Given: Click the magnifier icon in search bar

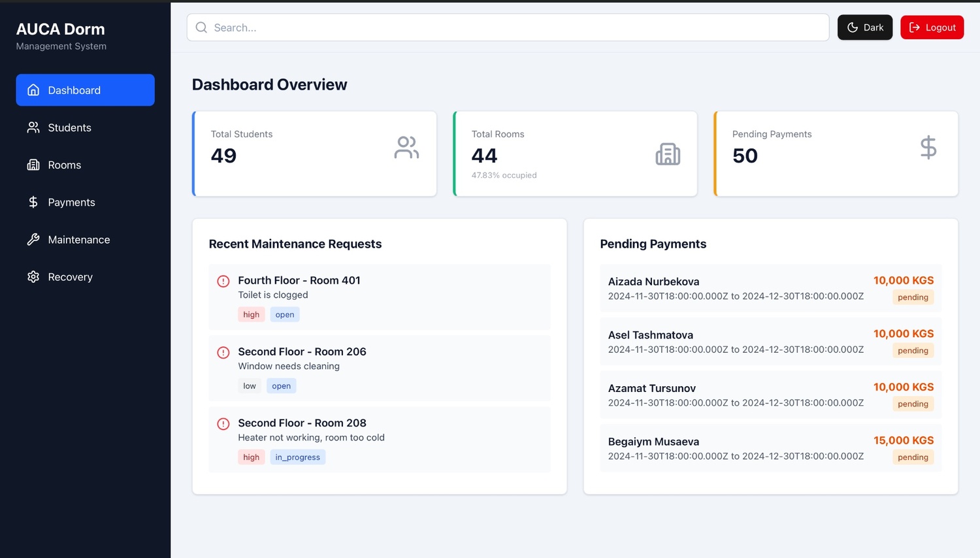Looking at the screenshot, I should point(202,27).
